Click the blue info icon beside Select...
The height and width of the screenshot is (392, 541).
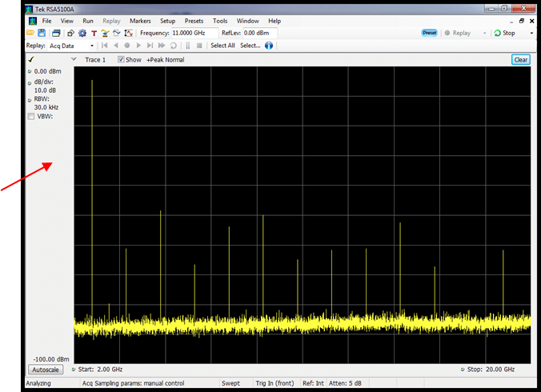(x=270, y=46)
